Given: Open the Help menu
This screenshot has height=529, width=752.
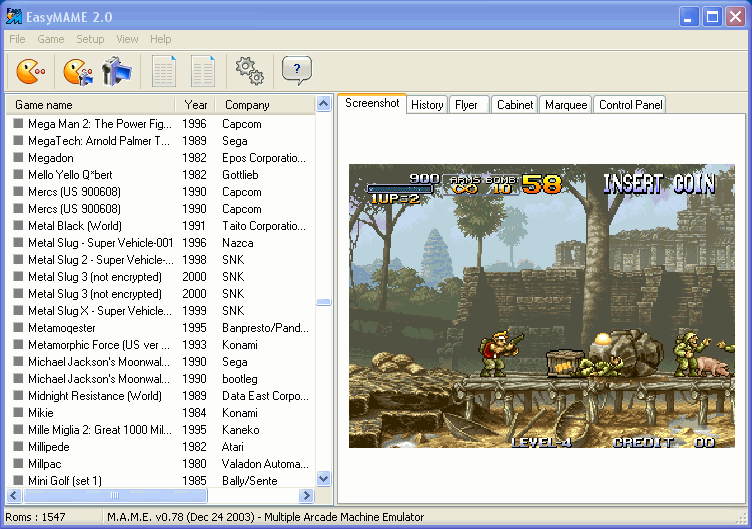Looking at the screenshot, I should (x=160, y=39).
